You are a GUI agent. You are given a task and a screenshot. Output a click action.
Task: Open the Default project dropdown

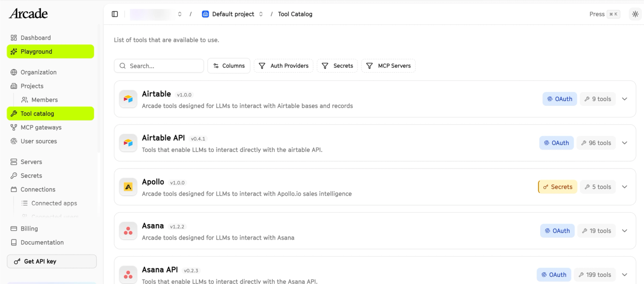233,14
